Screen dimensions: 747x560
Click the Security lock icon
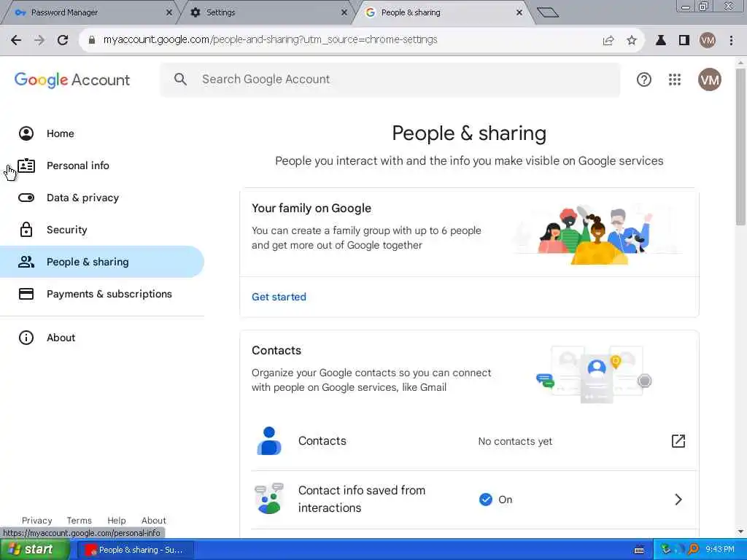pos(26,230)
